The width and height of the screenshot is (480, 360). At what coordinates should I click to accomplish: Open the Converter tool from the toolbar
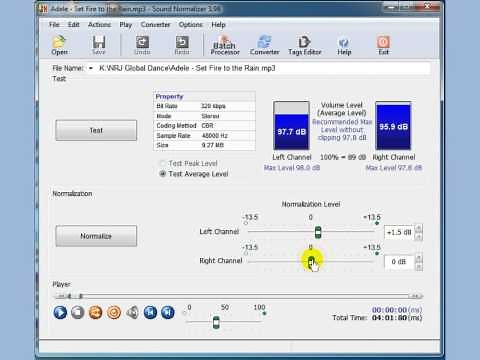pos(265,45)
